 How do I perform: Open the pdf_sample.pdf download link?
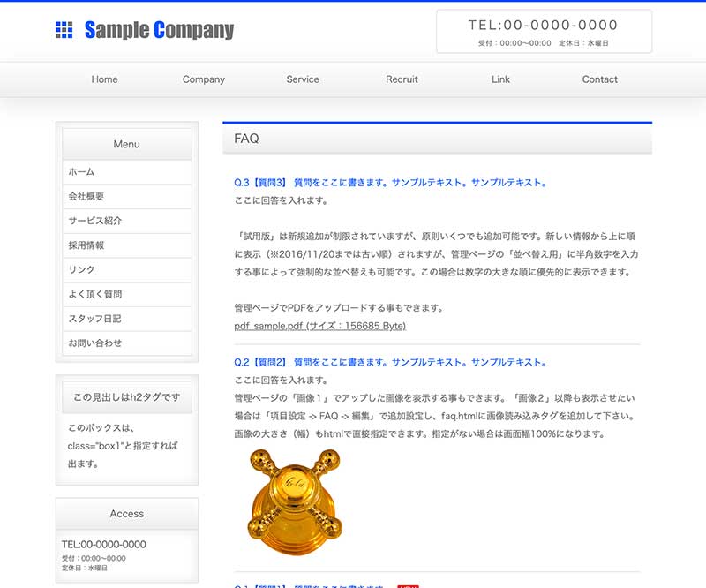click(319, 326)
